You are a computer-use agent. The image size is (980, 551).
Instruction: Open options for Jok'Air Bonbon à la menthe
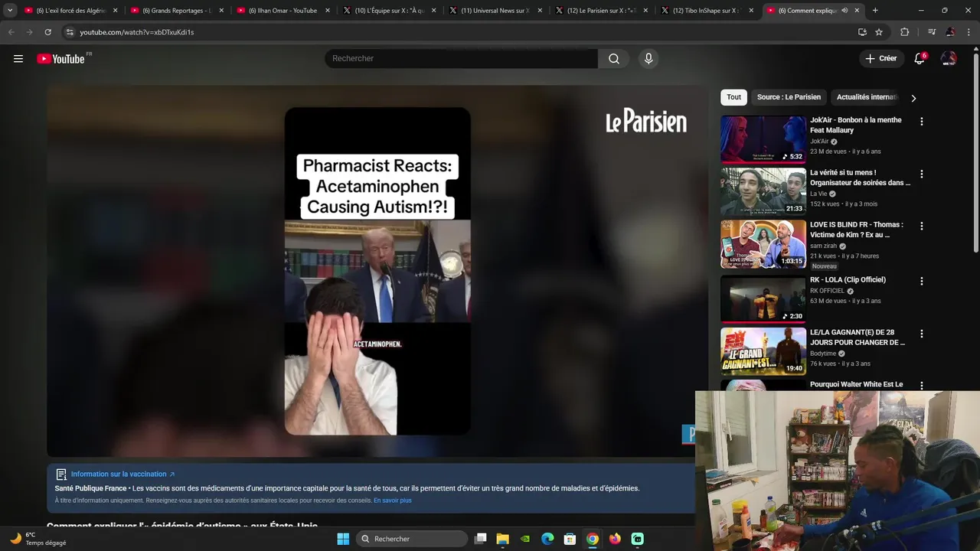click(x=921, y=122)
